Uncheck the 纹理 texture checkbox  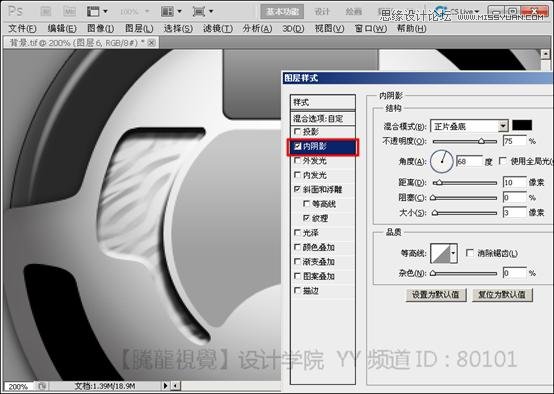(306, 218)
